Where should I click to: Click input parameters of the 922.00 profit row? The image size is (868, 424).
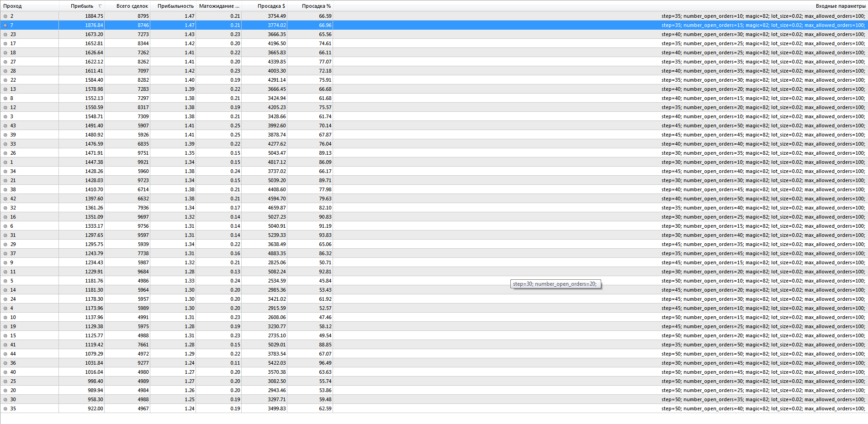[763, 408]
